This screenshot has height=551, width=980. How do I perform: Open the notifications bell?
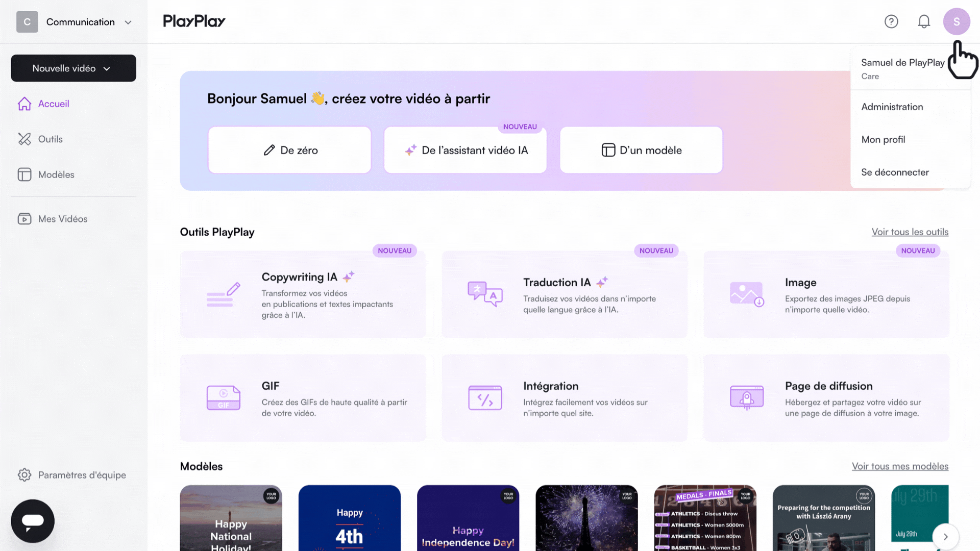(x=924, y=21)
